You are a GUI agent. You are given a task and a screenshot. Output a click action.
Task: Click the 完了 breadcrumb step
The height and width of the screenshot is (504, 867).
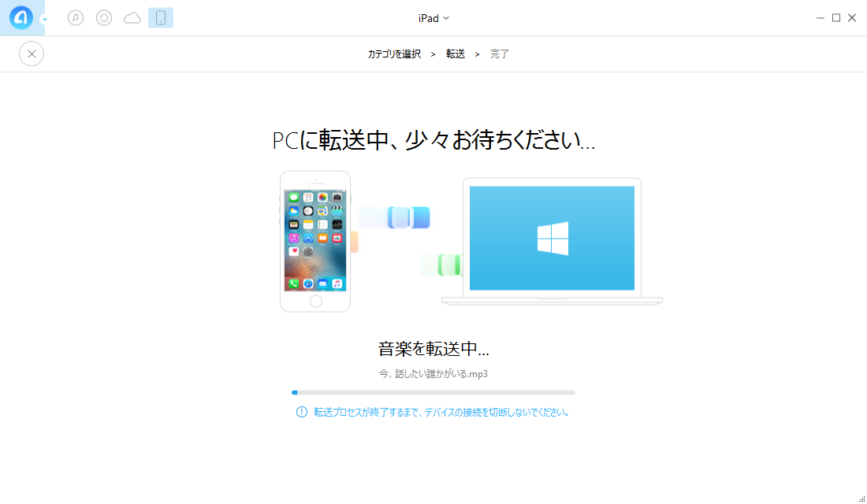click(x=500, y=54)
